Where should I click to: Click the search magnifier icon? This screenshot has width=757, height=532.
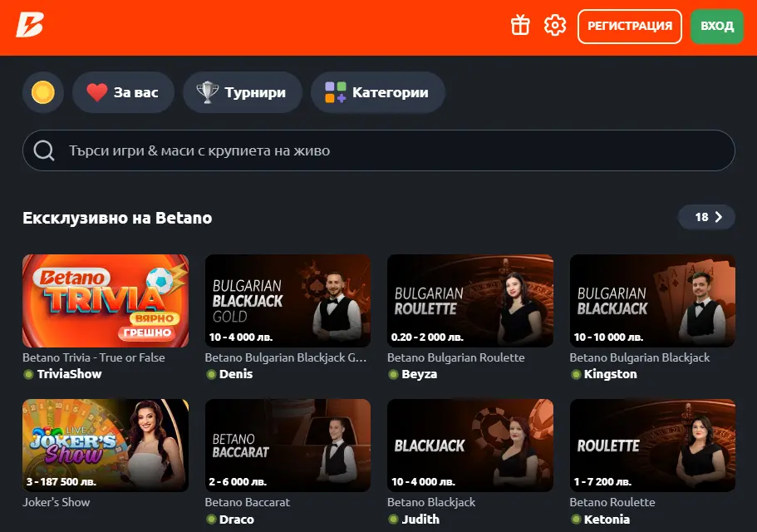point(42,150)
